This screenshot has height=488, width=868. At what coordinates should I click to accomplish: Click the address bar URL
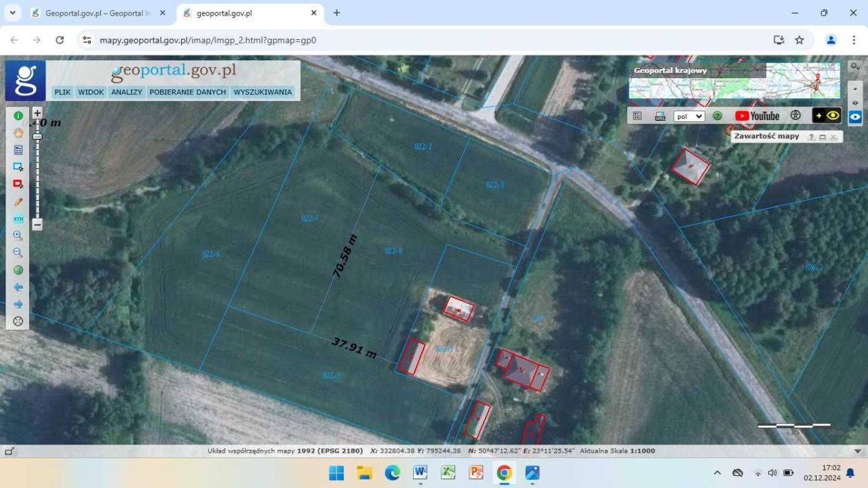click(x=208, y=40)
